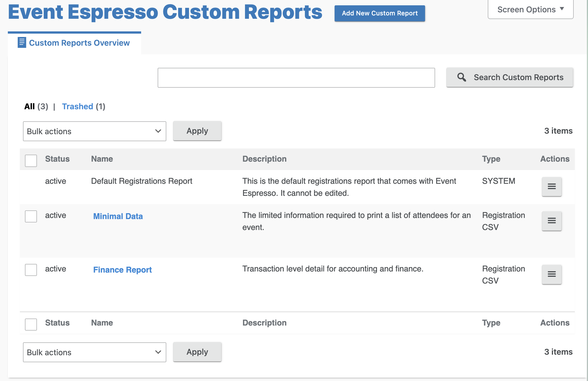The image size is (588, 381).
Task: Tick the Finance Report row checkbox
Action: 31,270
